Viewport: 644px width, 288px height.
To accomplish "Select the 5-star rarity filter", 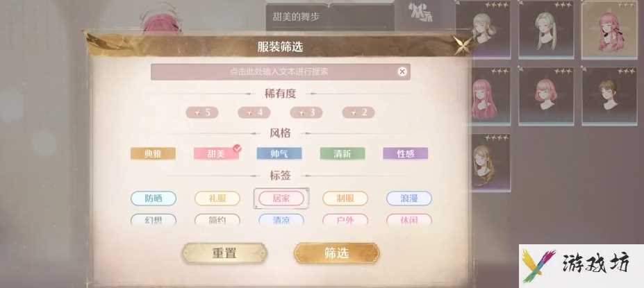I will tap(201, 112).
